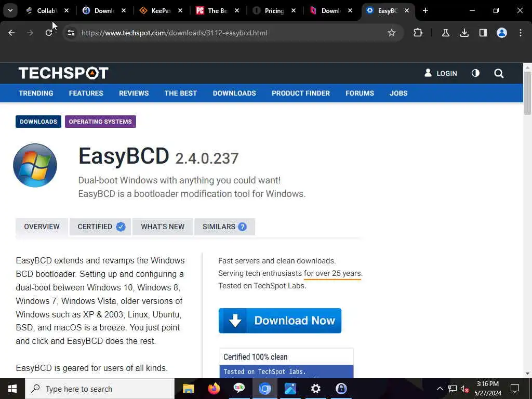Open the Chrome profile avatar
The width and height of the screenshot is (532, 399).
click(x=501, y=33)
